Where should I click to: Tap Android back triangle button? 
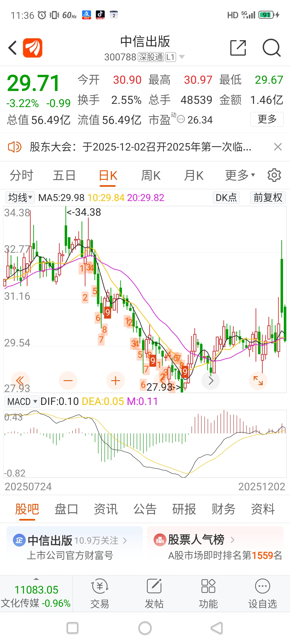[x=217, y=628]
